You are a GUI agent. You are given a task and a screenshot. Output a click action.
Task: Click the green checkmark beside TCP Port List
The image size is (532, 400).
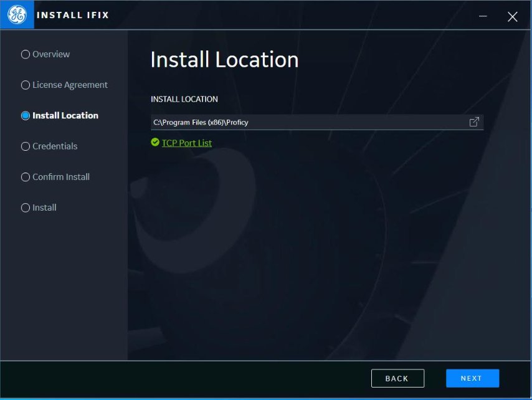pyautogui.click(x=155, y=142)
